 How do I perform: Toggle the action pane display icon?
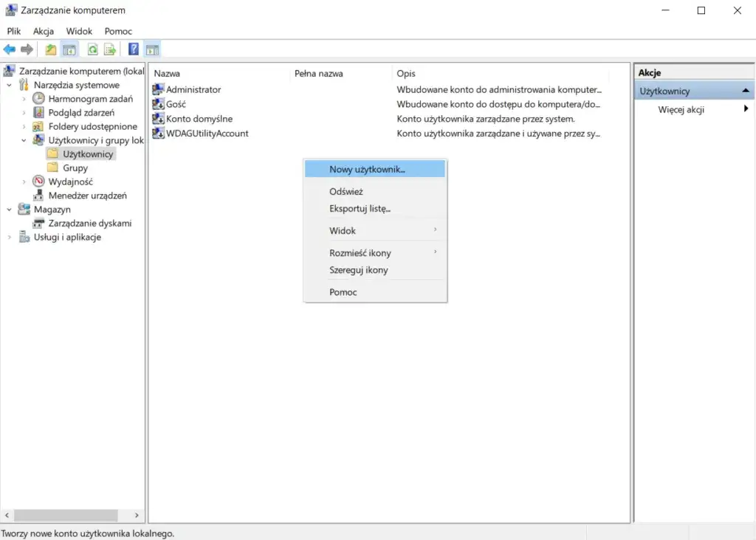point(152,49)
